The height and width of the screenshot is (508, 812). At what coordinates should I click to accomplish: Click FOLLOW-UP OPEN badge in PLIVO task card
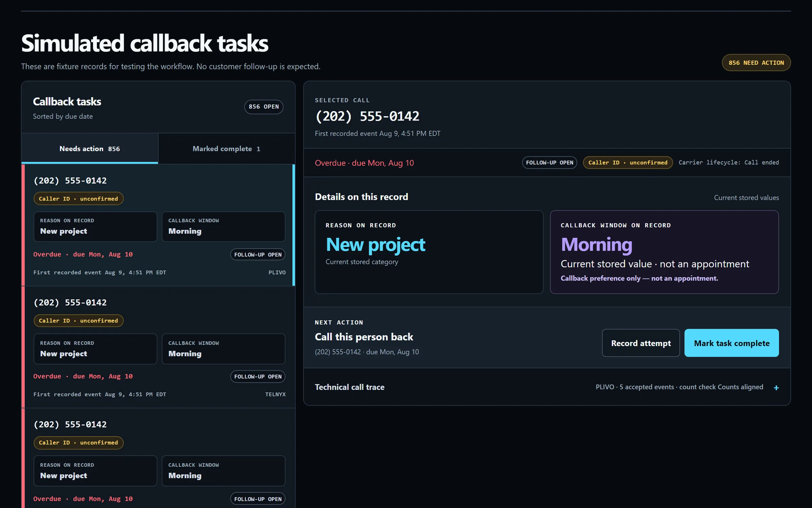tap(257, 255)
